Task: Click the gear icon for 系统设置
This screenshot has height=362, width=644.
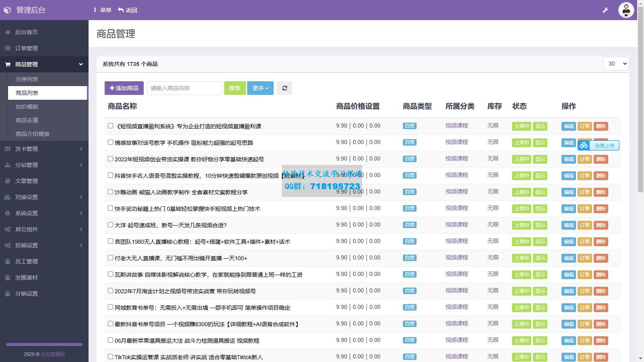Action: pos(8,213)
